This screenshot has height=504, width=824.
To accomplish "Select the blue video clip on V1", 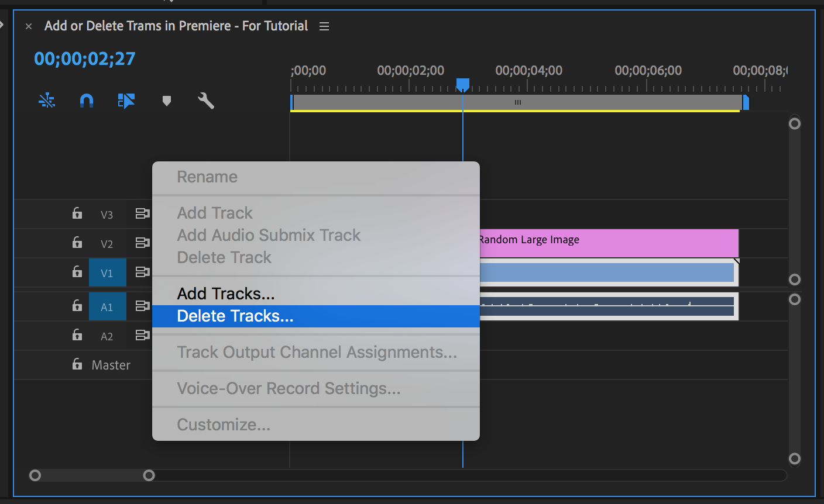I will [x=609, y=272].
